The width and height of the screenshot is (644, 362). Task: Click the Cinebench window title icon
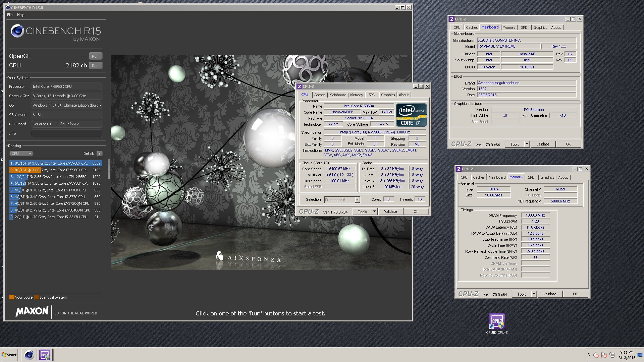tap(8, 7)
